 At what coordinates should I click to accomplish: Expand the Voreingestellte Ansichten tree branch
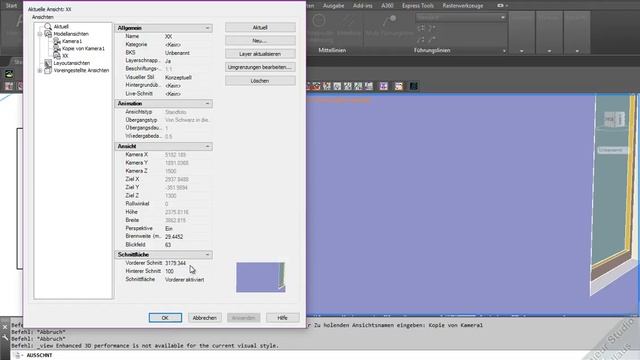coord(40,71)
